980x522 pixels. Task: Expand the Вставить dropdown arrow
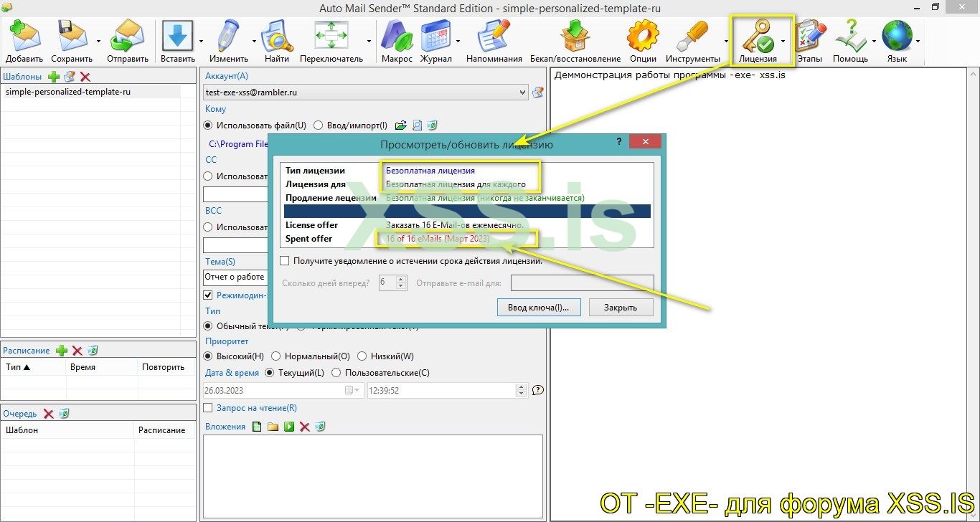(201, 42)
